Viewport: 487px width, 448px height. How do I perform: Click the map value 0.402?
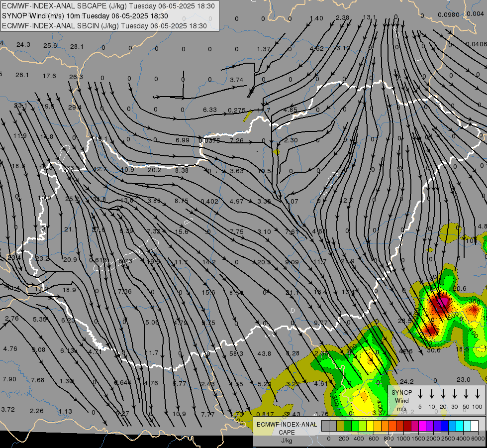click(x=209, y=201)
